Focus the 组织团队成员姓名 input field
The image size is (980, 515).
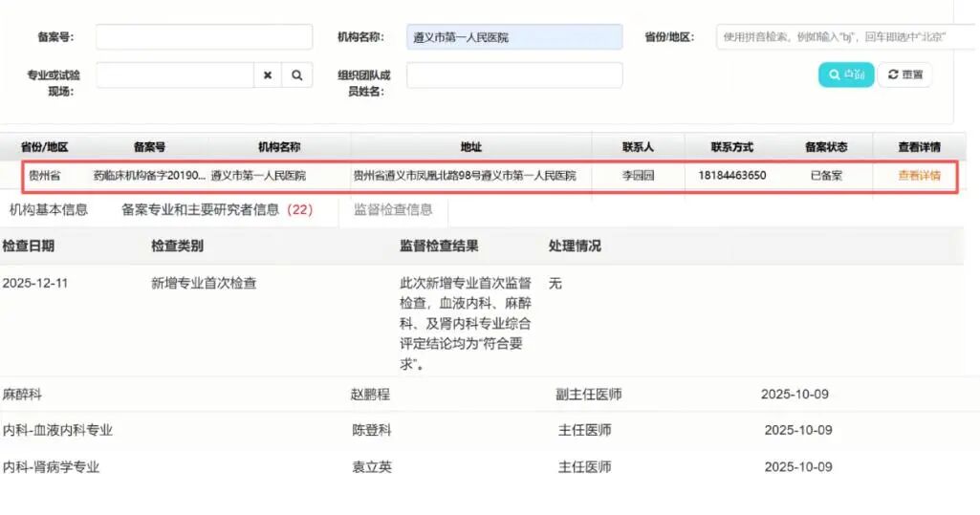[x=513, y=75]
